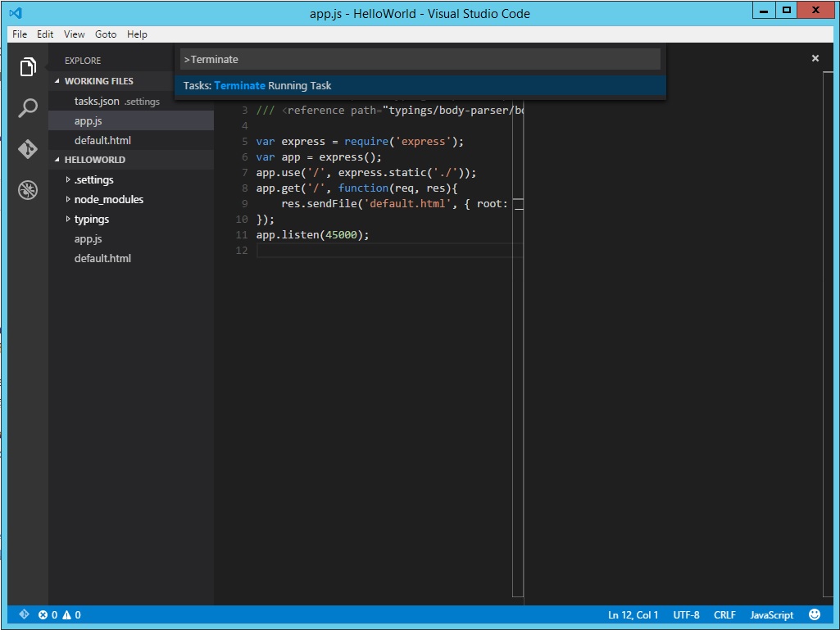The image size is (840, 630).
Task: Maximize the Visual Studio Code window
Action: click(x=787, y=10)
